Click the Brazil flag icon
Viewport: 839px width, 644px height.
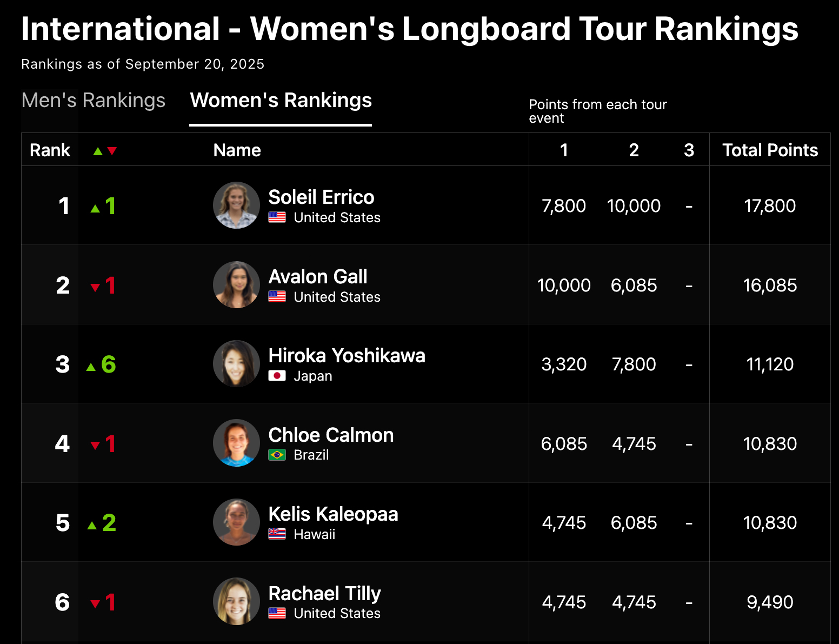coord(277,455)
